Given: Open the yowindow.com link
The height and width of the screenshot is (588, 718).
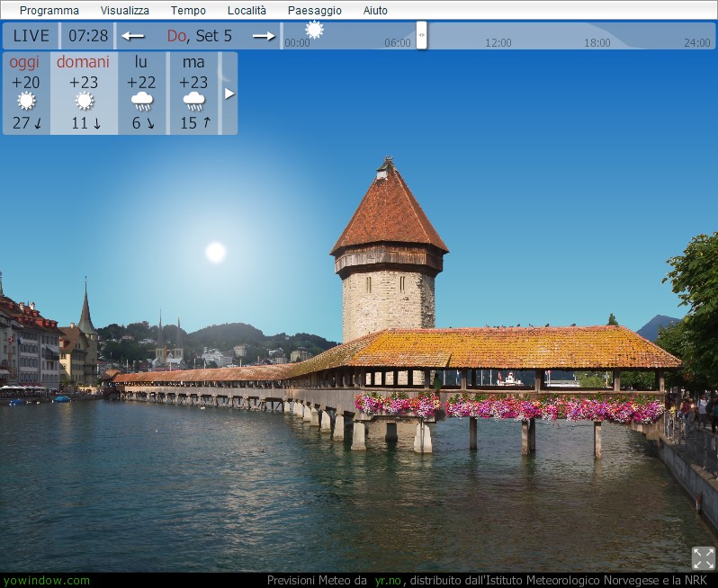Looking at the screenshot, I should coord(47,581).
